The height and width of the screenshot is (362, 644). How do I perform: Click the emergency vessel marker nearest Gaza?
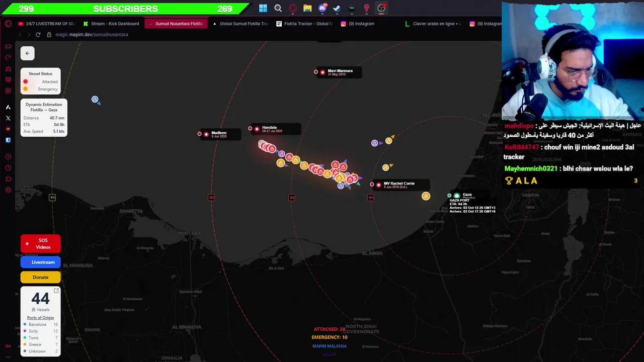(426, 196)
